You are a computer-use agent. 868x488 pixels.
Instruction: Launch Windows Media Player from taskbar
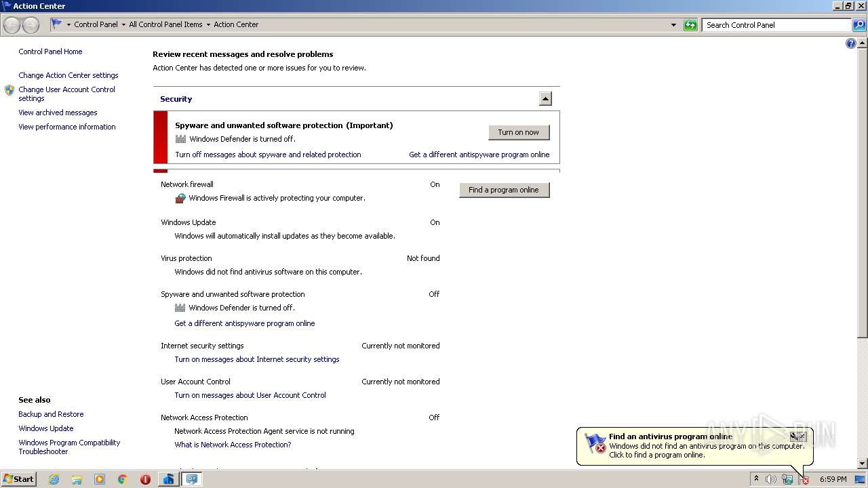(x=100, y=479)
